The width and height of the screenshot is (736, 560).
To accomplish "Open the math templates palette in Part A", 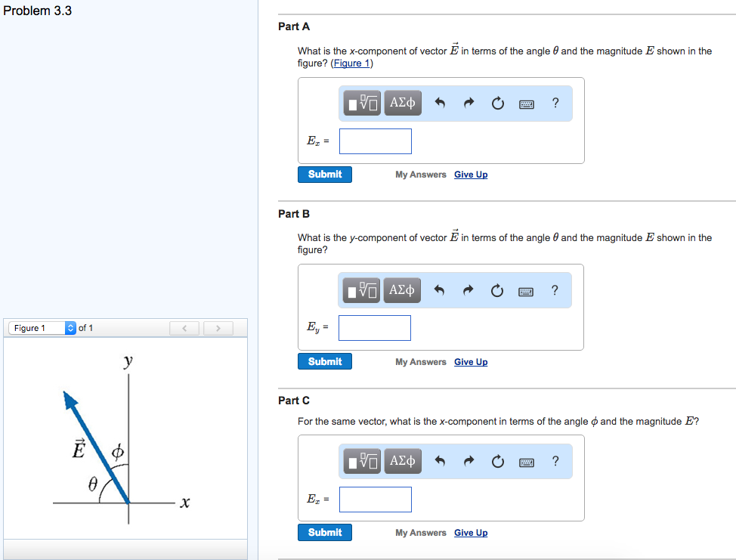I will 361,103.
